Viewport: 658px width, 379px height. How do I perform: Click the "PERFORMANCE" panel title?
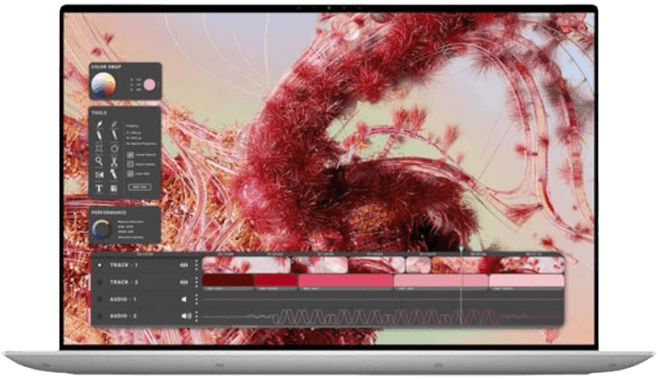tap(109, 213)
